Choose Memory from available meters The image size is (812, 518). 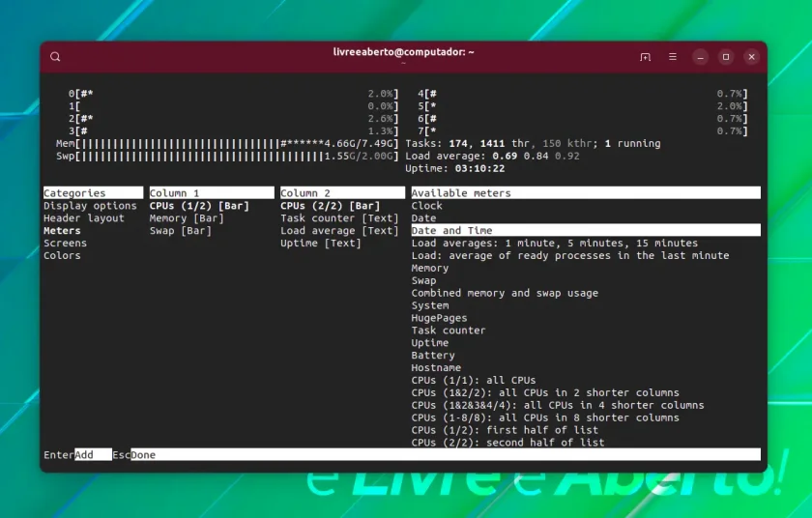(x=430, y=268)
